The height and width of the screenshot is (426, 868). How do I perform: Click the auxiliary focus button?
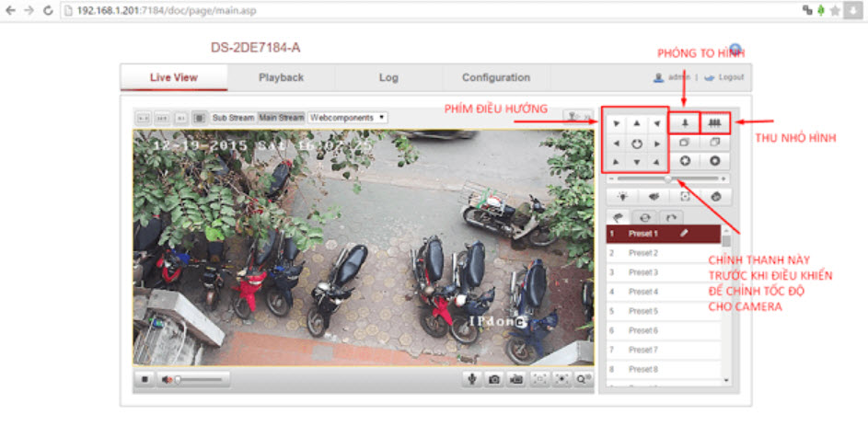coord(686,196)
